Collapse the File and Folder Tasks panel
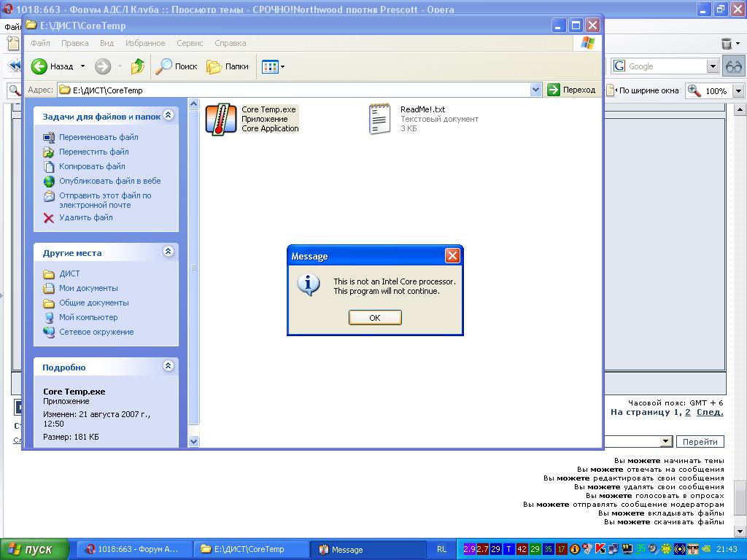Viewport: 747px width, 560px height. [169, 115]
